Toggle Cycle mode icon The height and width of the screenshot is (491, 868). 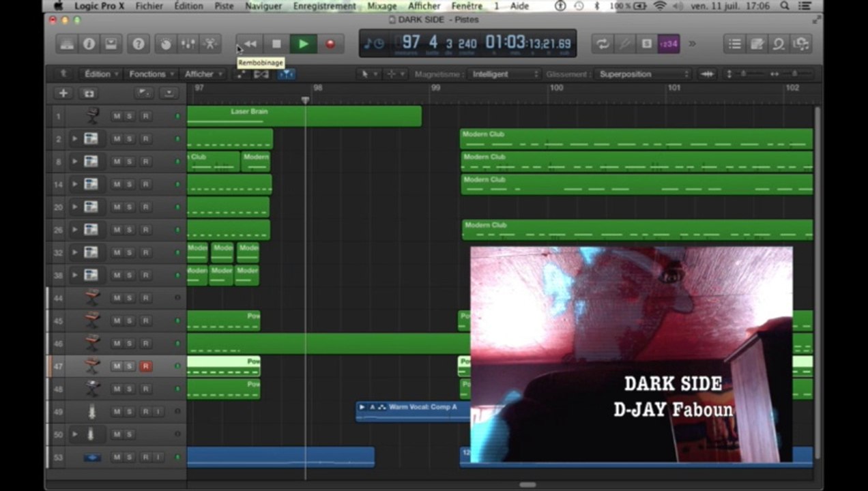click(x=603, y=44)
